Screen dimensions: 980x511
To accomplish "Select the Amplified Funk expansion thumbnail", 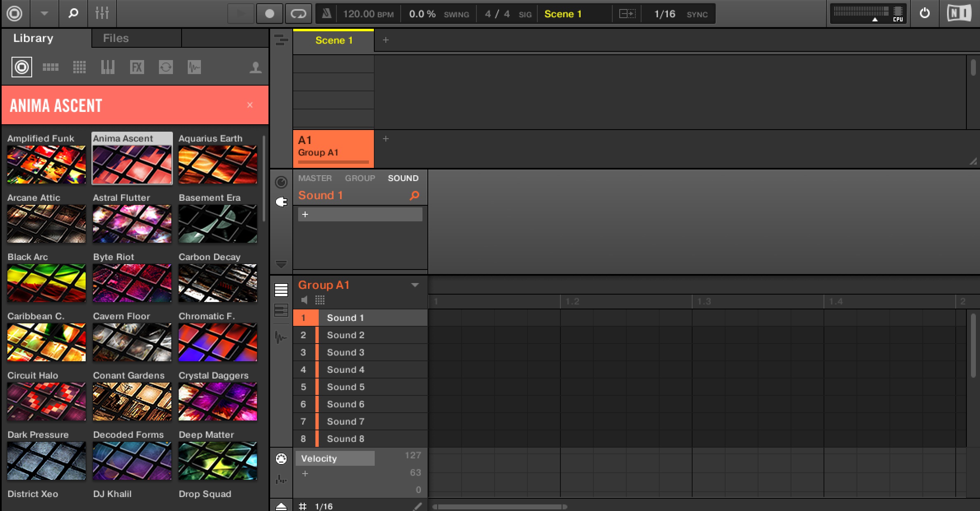I will click(x=47, y=165).
